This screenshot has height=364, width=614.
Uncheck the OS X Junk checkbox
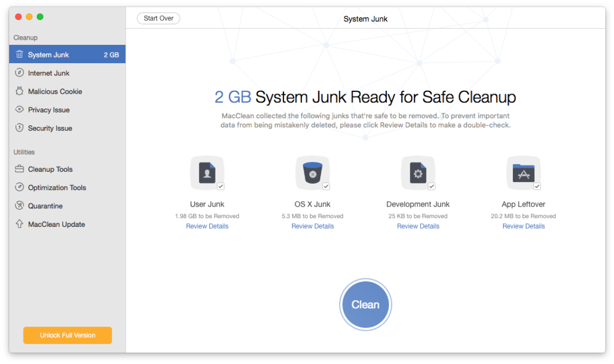tap(326, 186)
